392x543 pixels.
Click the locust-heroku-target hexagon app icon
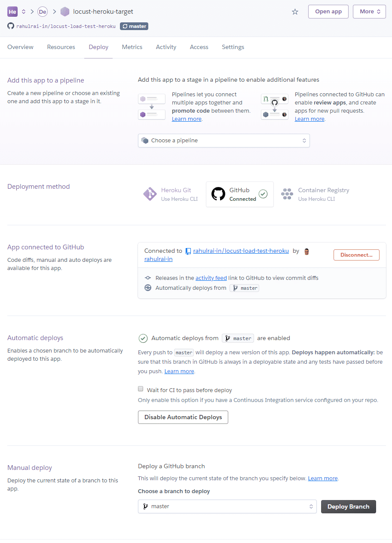(65, 12)
